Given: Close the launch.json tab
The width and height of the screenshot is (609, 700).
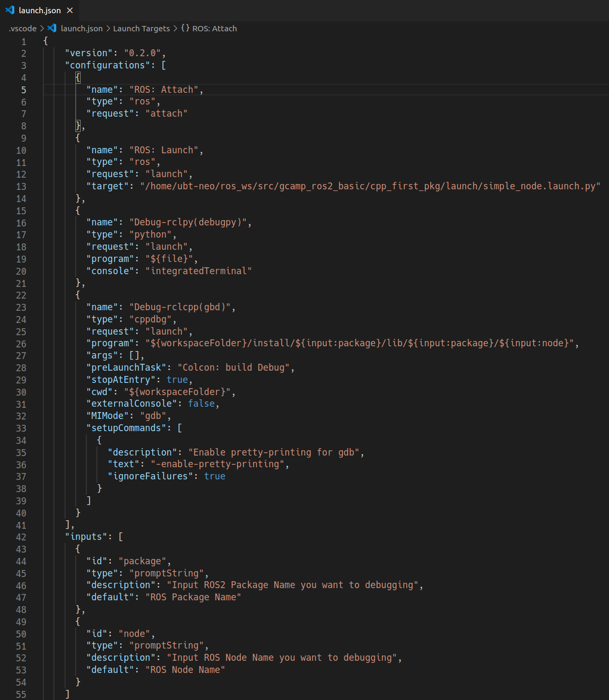Looking at the screenshot, I should click(69, 10).
